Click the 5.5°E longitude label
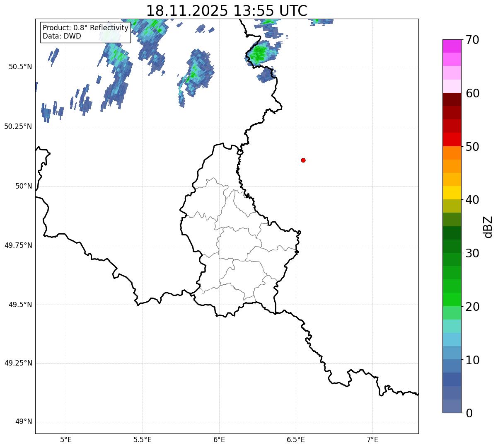 [143, 439]
